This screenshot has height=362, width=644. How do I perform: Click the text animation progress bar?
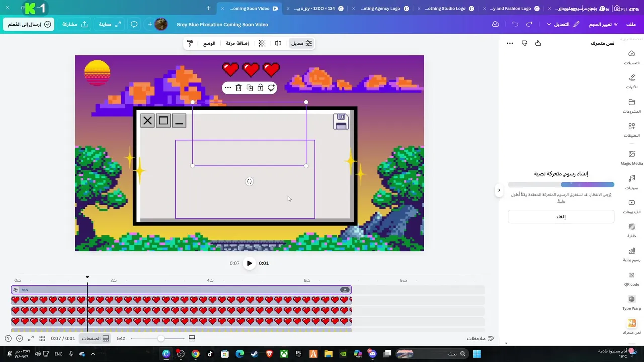coord(561,185)
